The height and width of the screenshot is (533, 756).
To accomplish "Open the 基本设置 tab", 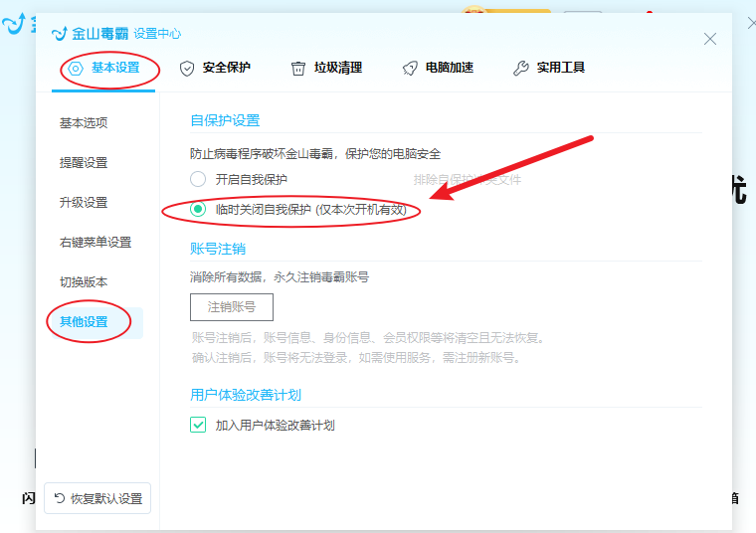I will coord(103,68).
